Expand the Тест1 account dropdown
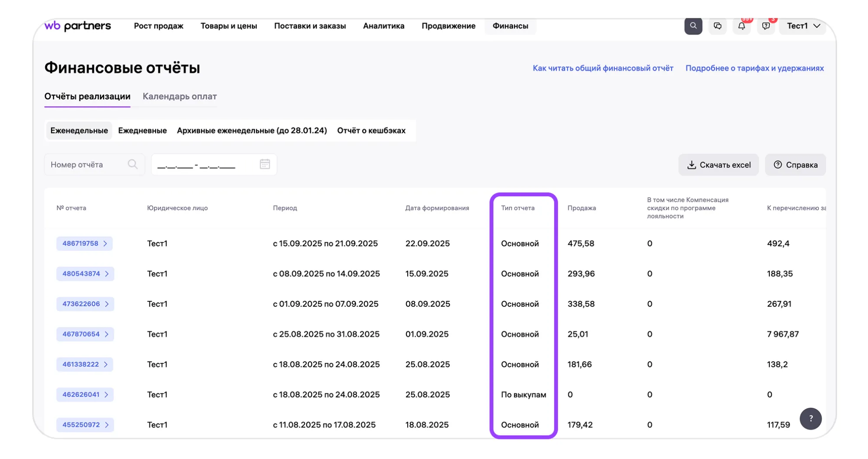Screen dimensions: 868x459 coord(803,26)
